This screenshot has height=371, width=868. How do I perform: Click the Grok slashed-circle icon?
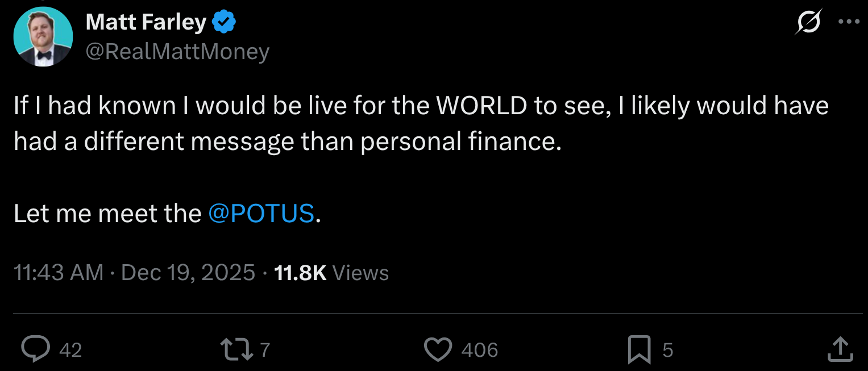(809, 23)
